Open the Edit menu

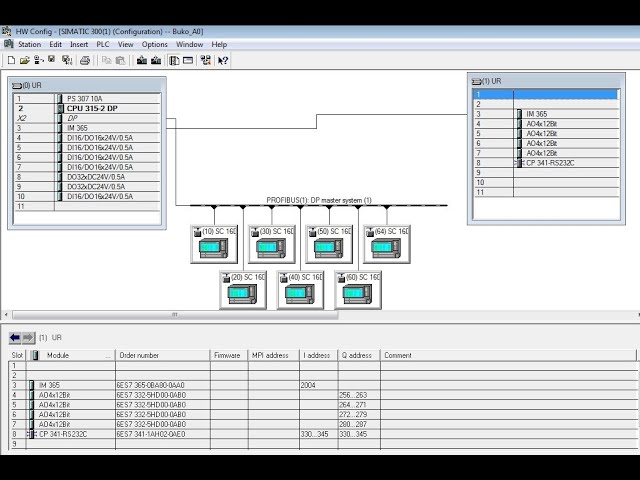tap(56, 44)
